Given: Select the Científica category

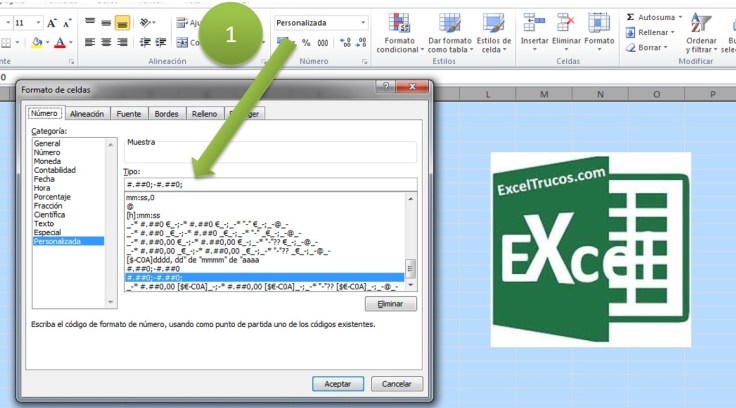Looking at the screenshot, I should 49,215.
